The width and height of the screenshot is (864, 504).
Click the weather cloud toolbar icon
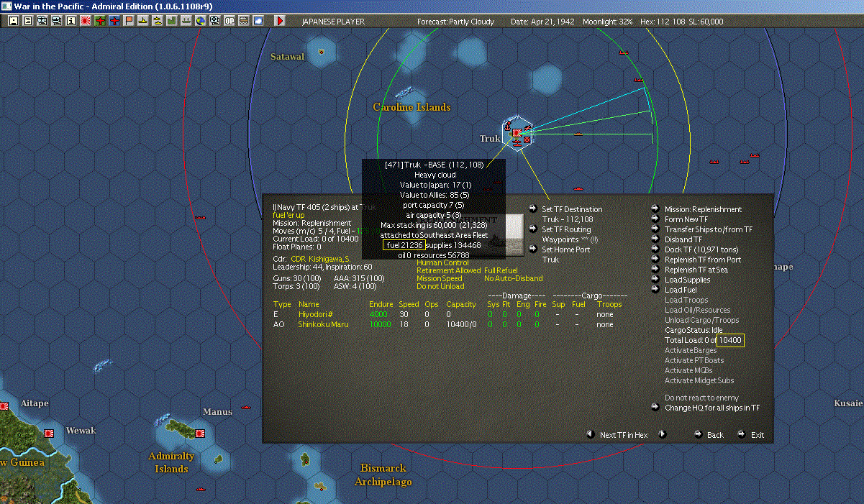point(258,21)
